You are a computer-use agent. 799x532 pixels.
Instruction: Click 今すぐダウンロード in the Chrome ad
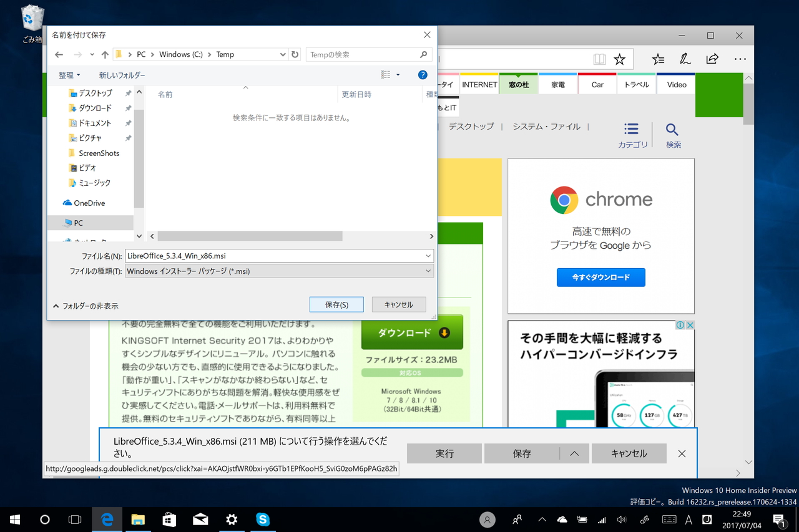[x=600, y=277]
